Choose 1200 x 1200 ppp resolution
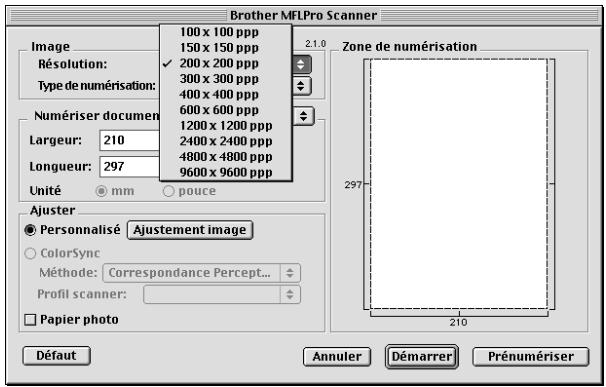This screenshot has height=387, width=606. coord(226,126)
